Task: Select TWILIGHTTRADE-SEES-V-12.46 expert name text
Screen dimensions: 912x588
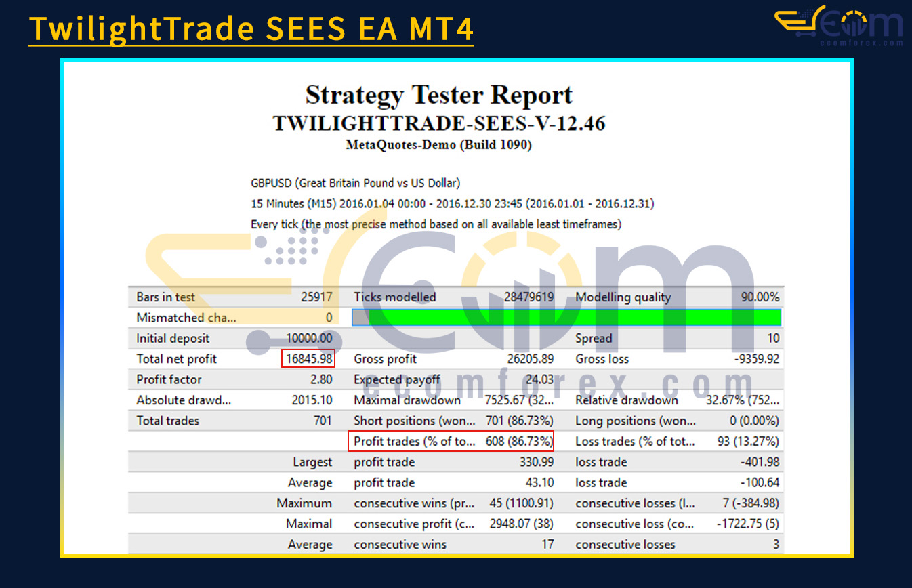Action: pyautogui.click(x=439, y=124)
